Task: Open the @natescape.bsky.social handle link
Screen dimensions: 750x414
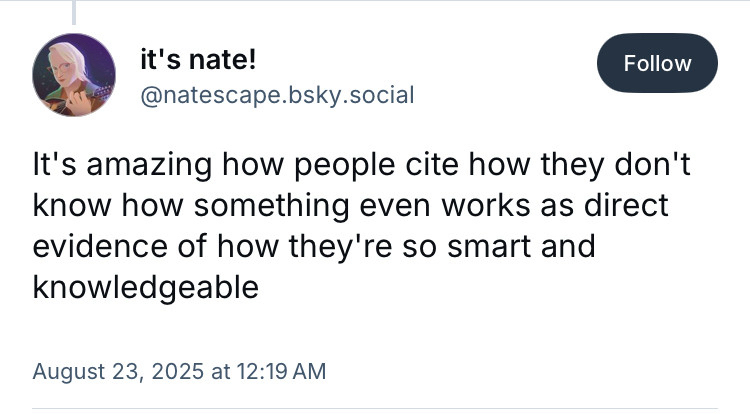Action: [275, 94]
